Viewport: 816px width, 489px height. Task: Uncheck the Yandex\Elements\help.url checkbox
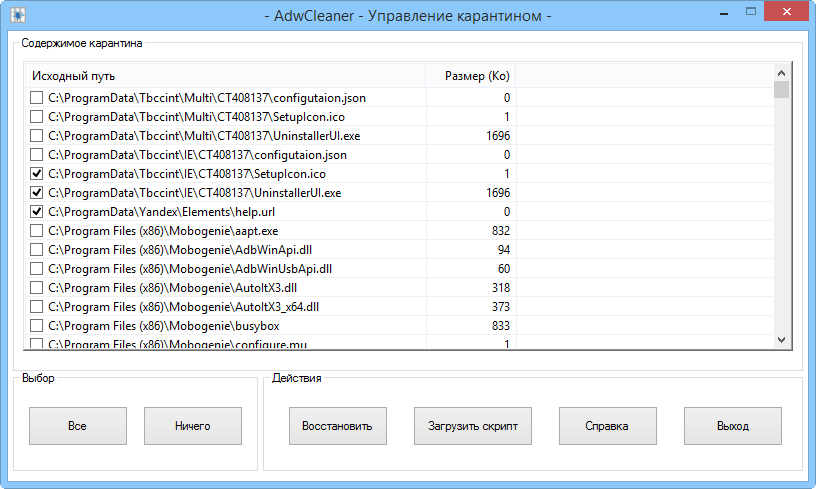click(x=36, y=212)
